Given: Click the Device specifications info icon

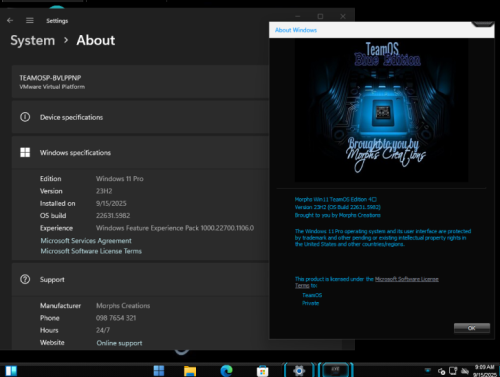Looking at the screenshot, I should tap(25, 117).
